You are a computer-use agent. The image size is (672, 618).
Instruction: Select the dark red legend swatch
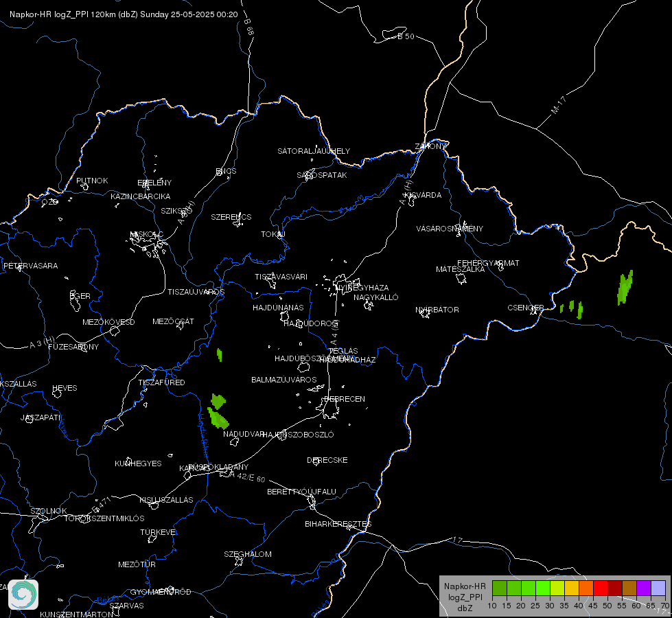click(x=615, y=588)
